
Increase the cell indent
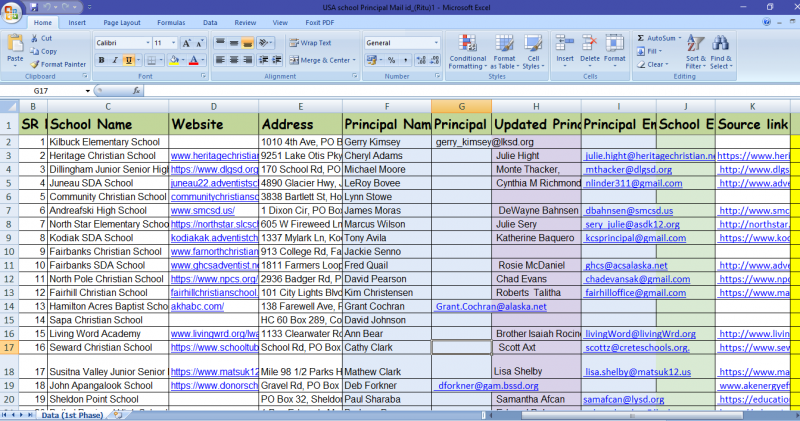click(x=277, y=60)
